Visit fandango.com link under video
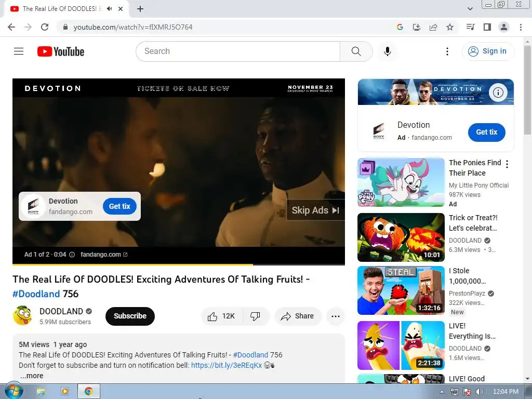Image resolution: width=532 pixels, height=399 pixels. [x=104, y=255]
